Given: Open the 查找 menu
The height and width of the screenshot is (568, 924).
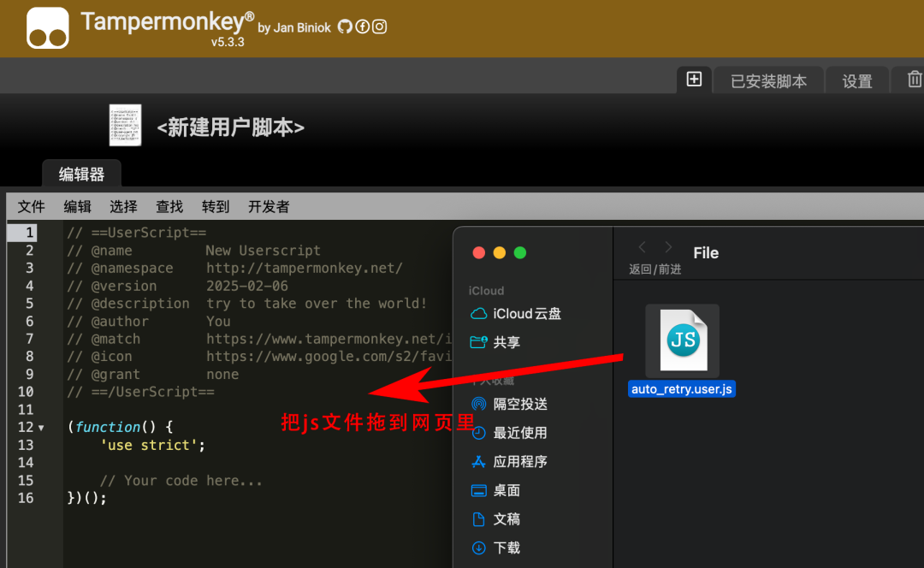Looking at the screenshot, I should (x=169, y=206).
